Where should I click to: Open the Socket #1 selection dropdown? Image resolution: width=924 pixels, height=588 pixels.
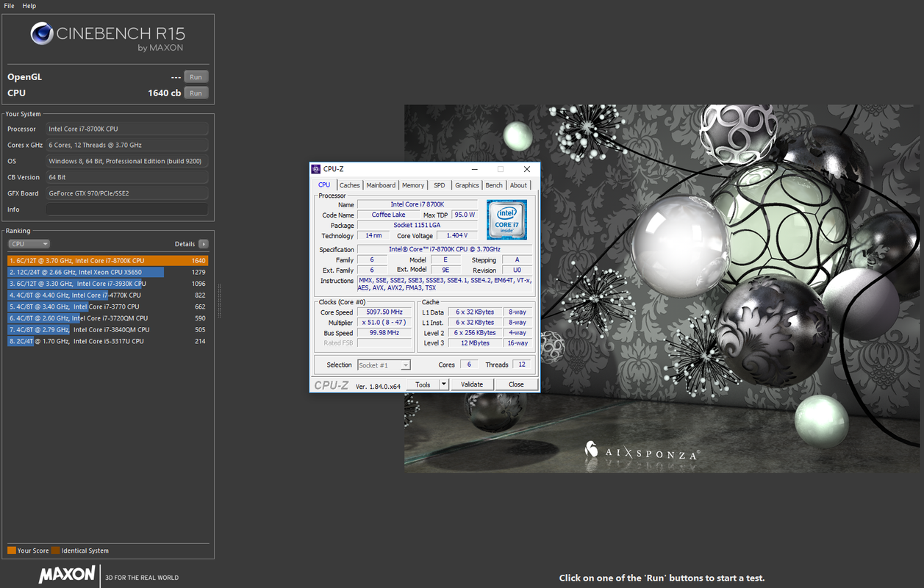(384, 365)
